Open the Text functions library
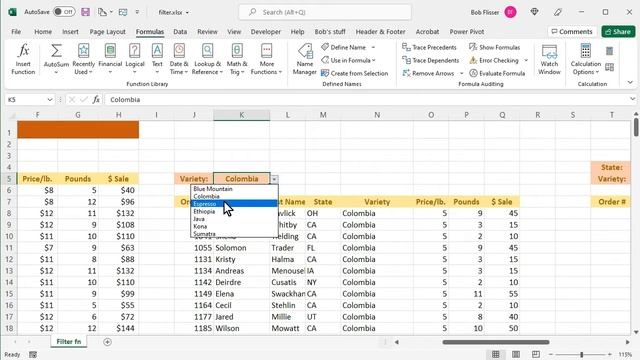The height and width of the screenshot is (360, 640). coord(157,59)
